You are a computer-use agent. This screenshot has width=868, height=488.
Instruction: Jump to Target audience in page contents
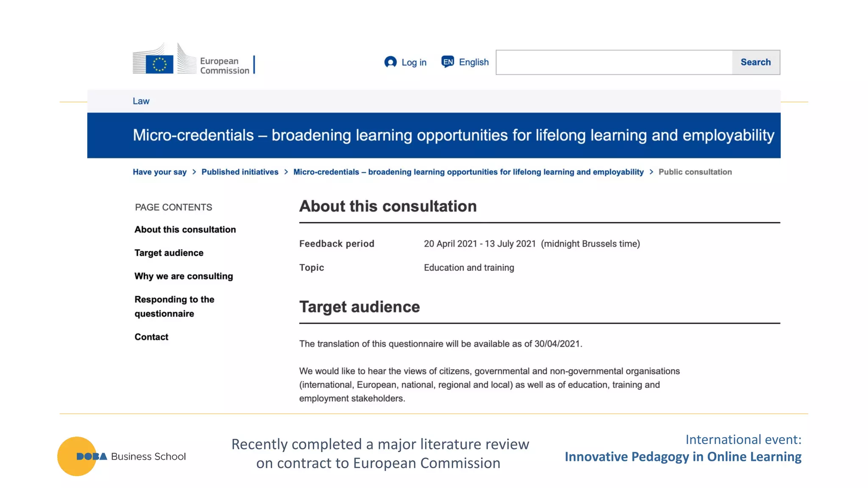pos(169,253)
